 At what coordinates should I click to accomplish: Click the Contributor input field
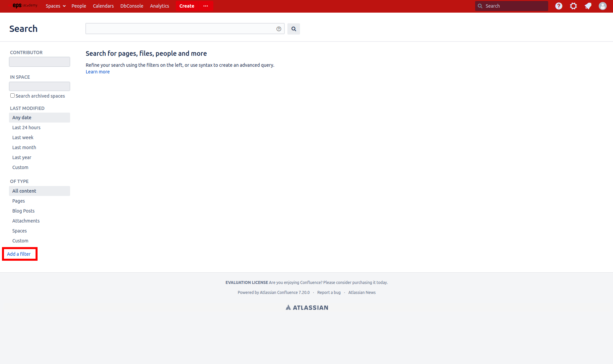pos(40,62)
